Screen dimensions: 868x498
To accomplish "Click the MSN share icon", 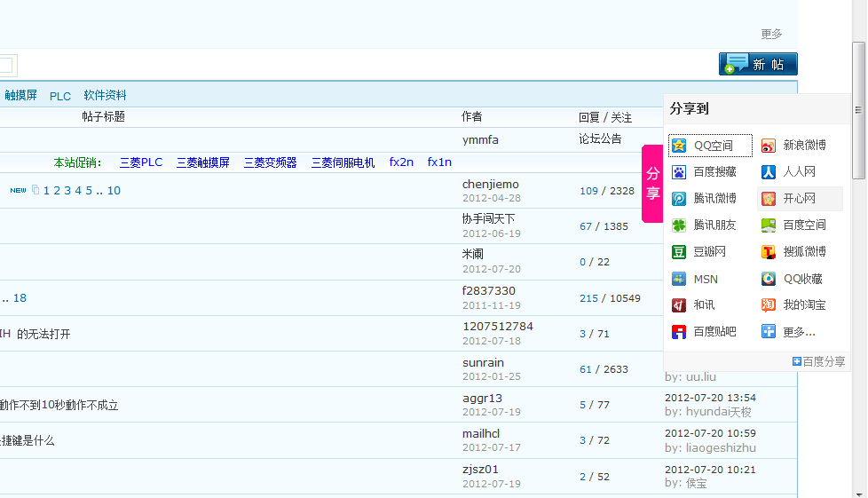I will (x=679, y=279).
